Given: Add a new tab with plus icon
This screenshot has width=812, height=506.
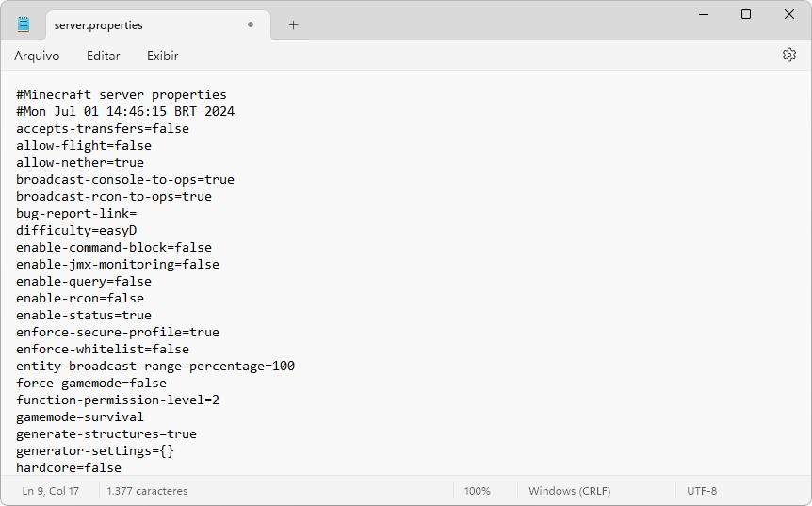Looking at the screenshot, I should (x=293, y=25).
